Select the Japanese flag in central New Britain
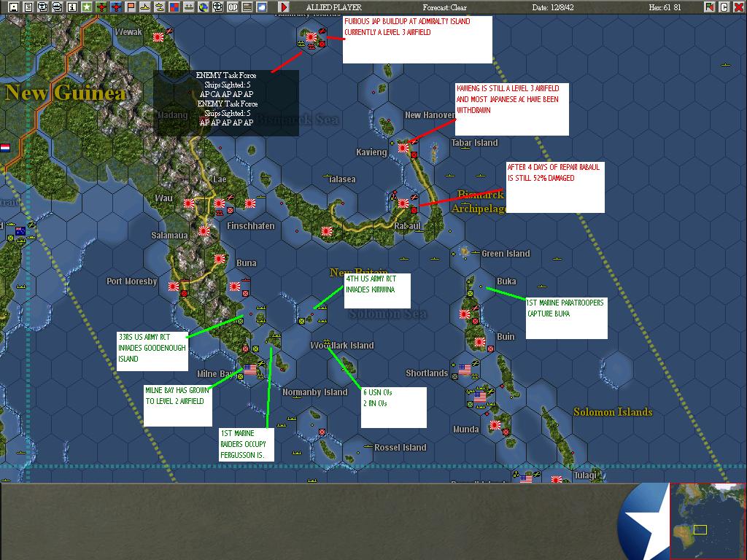Image resolution: width=747 pixels, height=560 pixels. [327, 231]
